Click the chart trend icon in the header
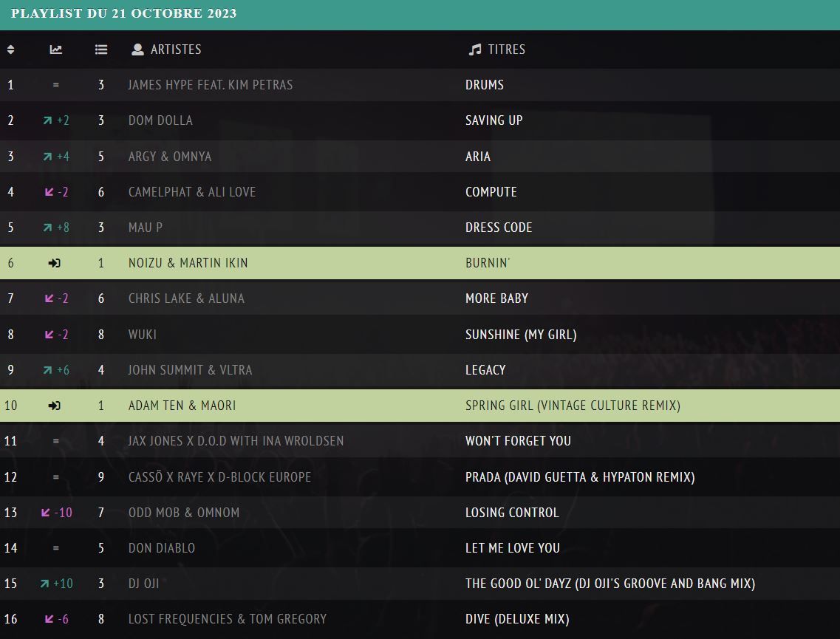 [55, 49]
